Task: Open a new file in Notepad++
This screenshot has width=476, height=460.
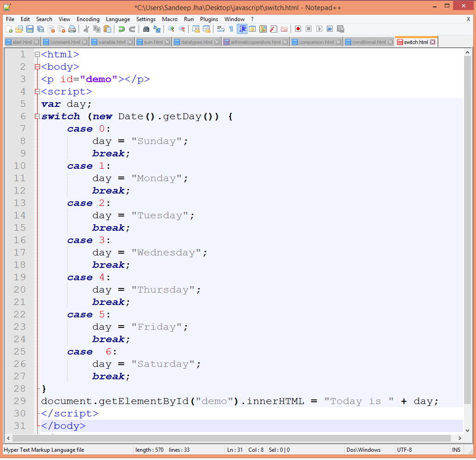Action: click(9, 29)
